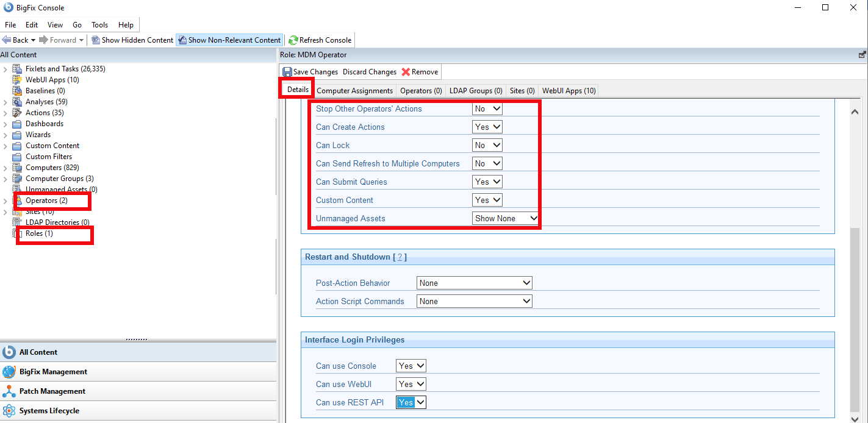Image resolution: width=868 pixels, height=423 pixels.
Task: Select the Patch Management sidebar icon
Action: pos(10,391)
